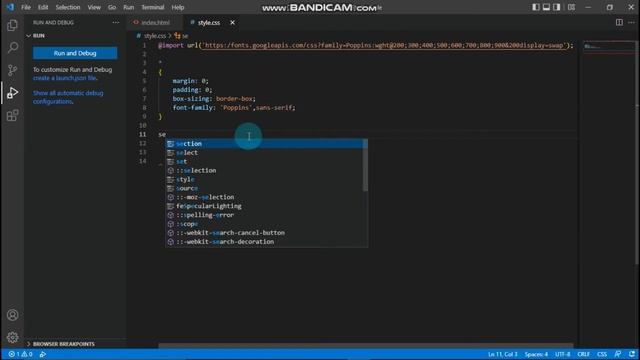
Task: Open the Extensions view icon
Action: click(12, 116)
